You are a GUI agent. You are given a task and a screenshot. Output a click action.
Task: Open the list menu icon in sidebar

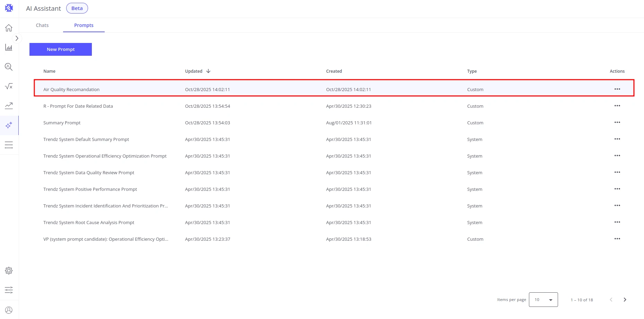tap(9, 145)
